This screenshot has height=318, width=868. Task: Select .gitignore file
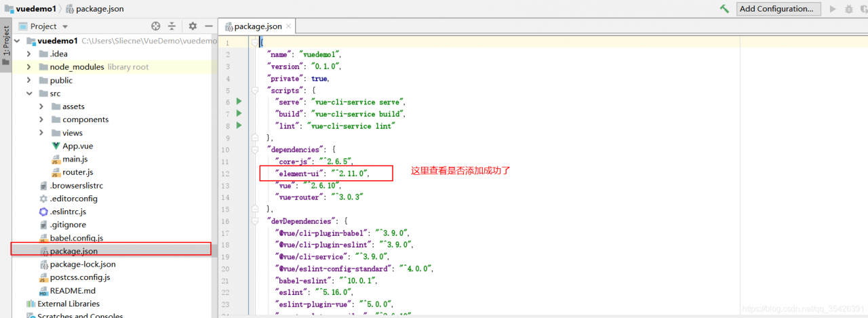pos(68,225)
